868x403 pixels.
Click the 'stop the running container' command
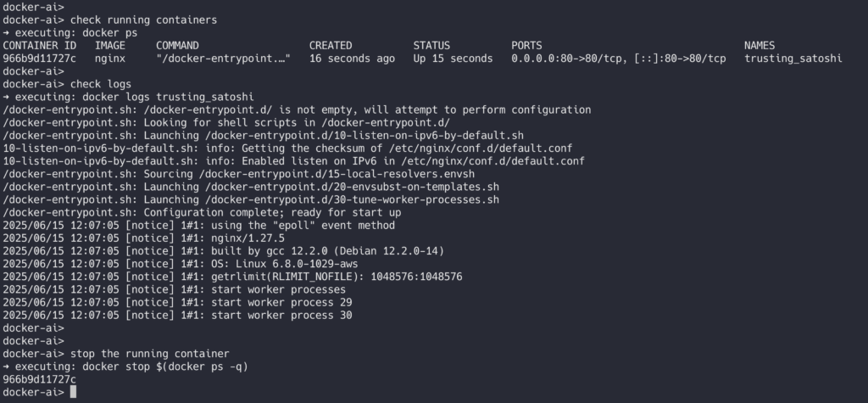149,355
